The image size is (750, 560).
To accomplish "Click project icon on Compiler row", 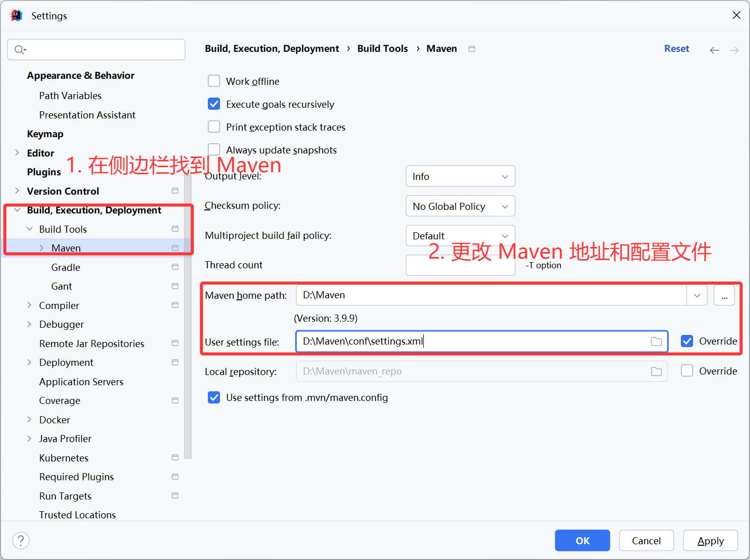I will pos(175,305).
